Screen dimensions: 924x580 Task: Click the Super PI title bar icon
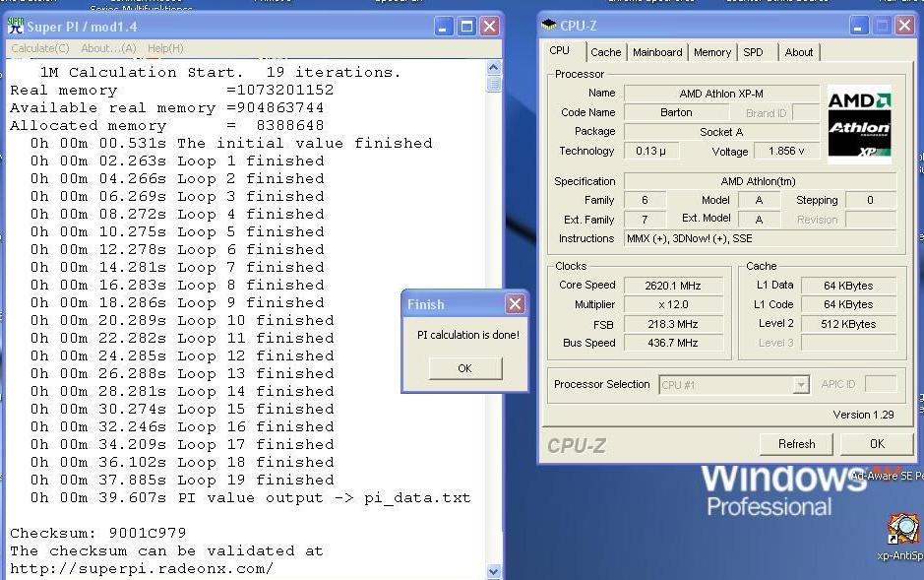point(16,26)
